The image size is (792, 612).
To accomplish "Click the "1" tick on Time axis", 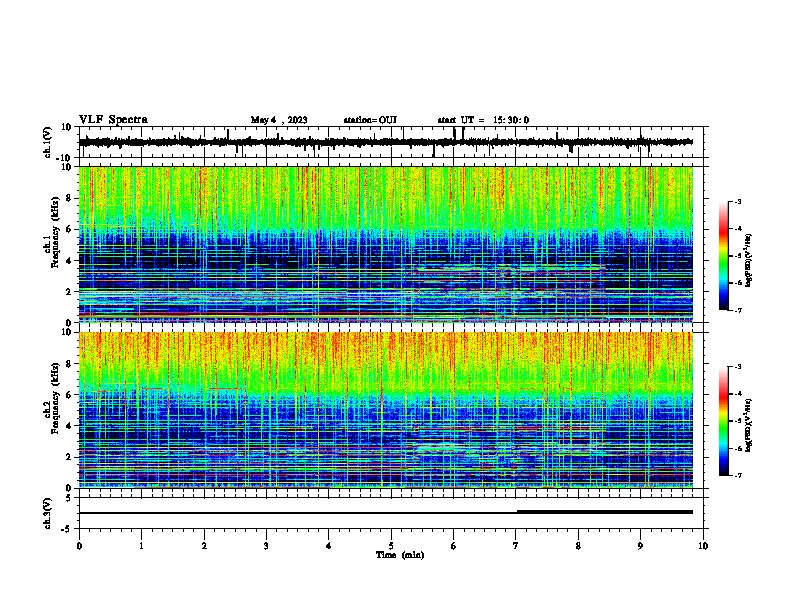I will (141, 546).
